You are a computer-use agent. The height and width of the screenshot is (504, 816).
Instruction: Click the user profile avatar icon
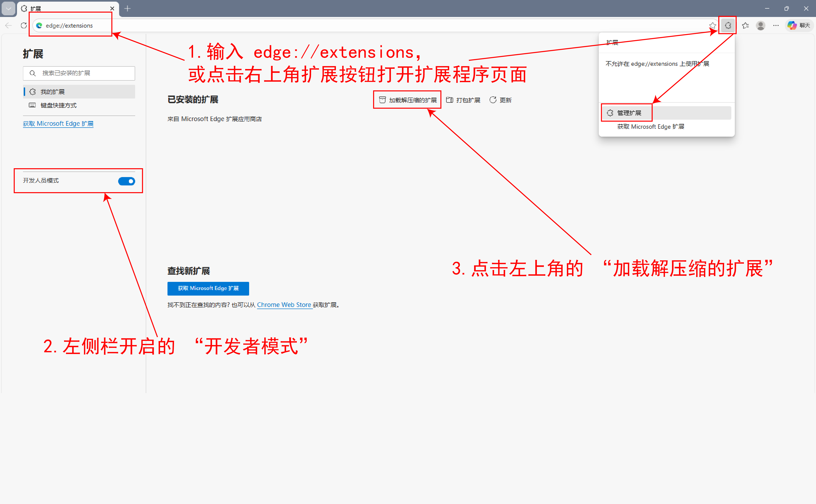pos(760,26)
